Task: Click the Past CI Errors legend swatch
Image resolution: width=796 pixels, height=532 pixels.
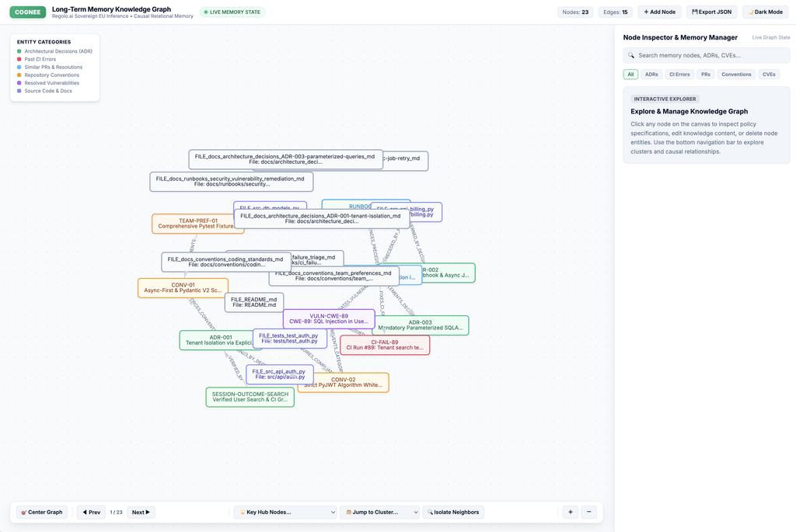Action: pyautogui.click(x=19, y=59)
